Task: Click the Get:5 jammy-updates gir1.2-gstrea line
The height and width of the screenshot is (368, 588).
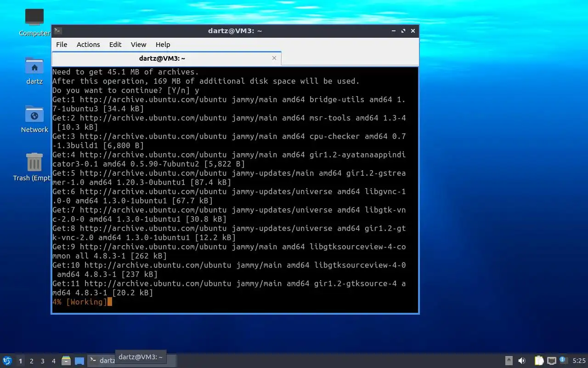Action: pyautogui.click(x=229, y=178)
